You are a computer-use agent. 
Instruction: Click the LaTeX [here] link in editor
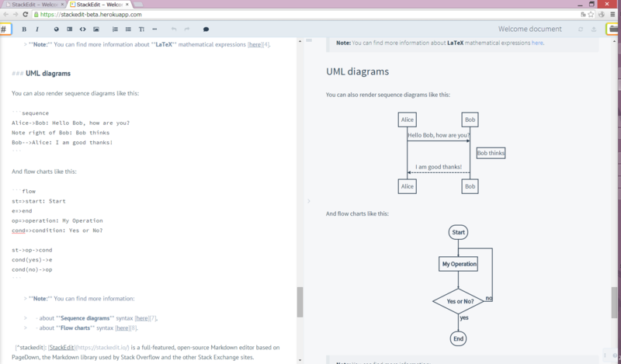tap(255, 44)
